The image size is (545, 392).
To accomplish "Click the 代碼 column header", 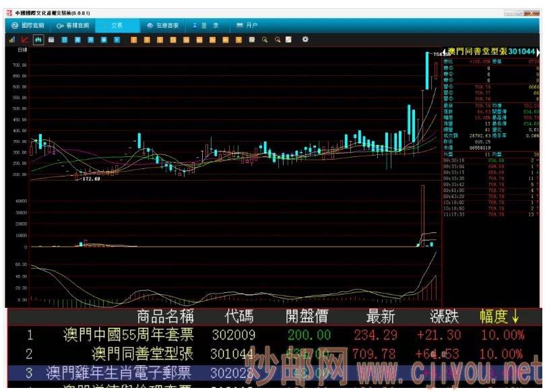I will (x=239, y=317).
